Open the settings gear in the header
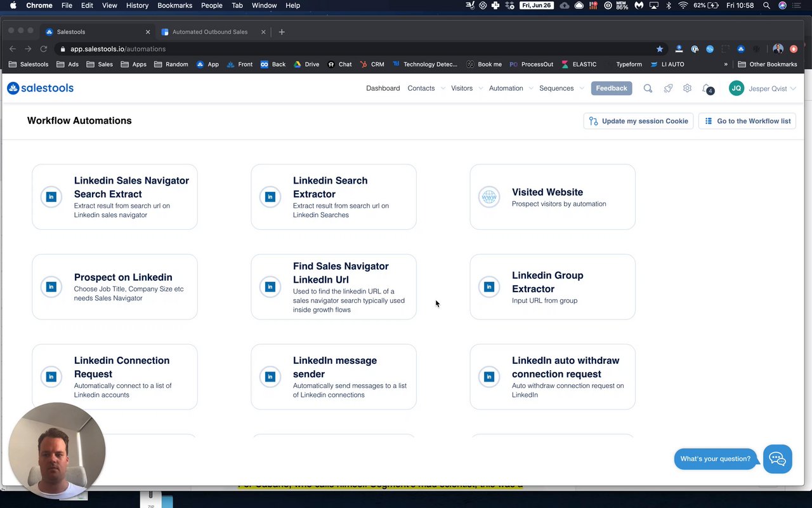This screenshot has height=508, width=812. pyautogui.click(x=687, y=88)
